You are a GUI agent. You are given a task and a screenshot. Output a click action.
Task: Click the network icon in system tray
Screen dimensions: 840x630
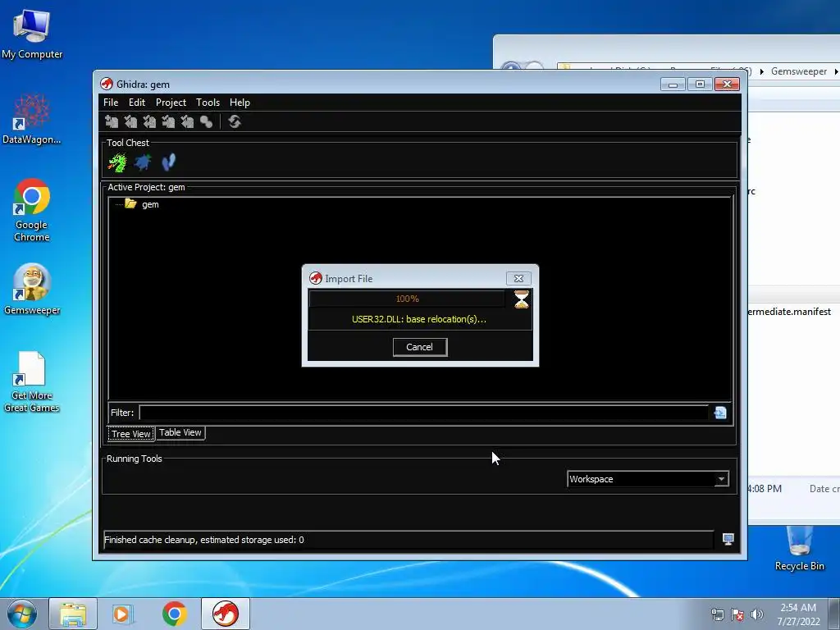(717, 614)
